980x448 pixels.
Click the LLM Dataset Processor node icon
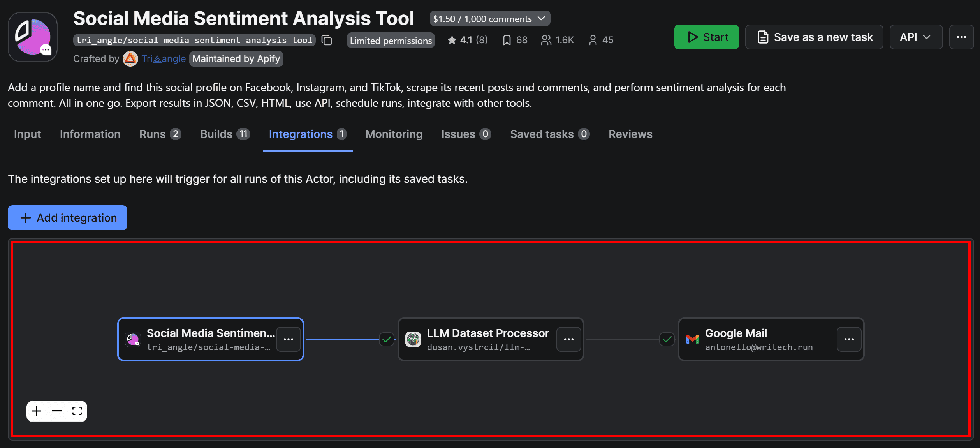click(x=413, y=339)
